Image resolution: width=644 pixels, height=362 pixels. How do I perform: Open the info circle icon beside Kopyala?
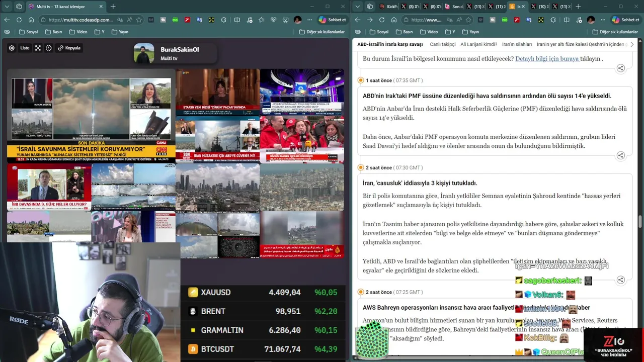49,48
